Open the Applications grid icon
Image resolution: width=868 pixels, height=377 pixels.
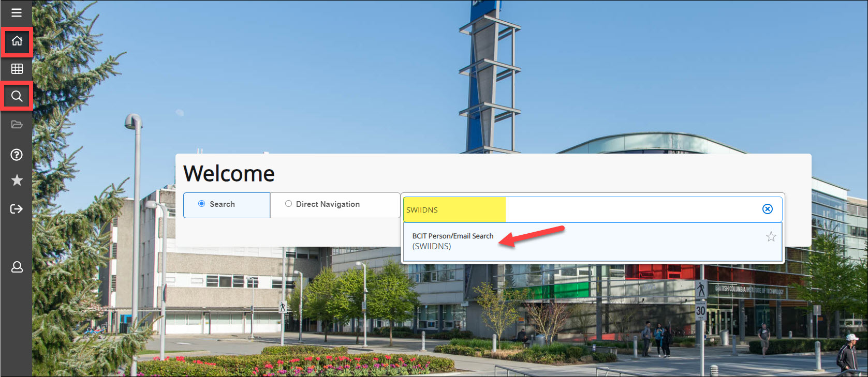(x=17, y=68)
